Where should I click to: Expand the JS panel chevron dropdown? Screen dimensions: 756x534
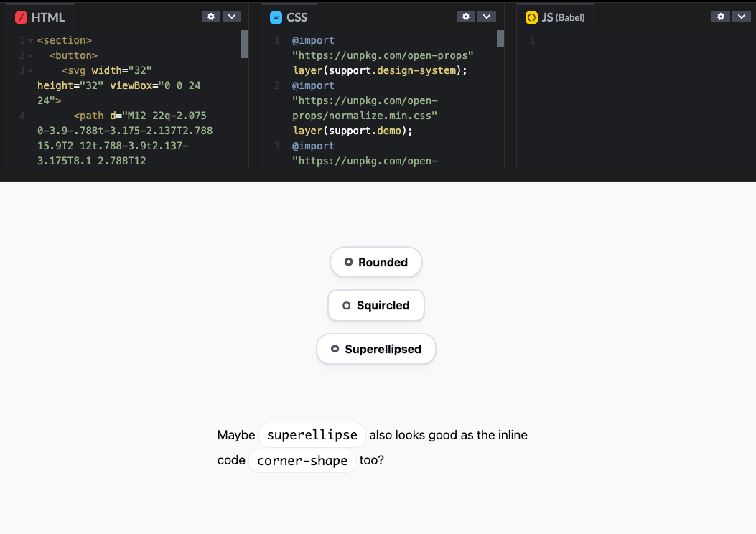742,17
